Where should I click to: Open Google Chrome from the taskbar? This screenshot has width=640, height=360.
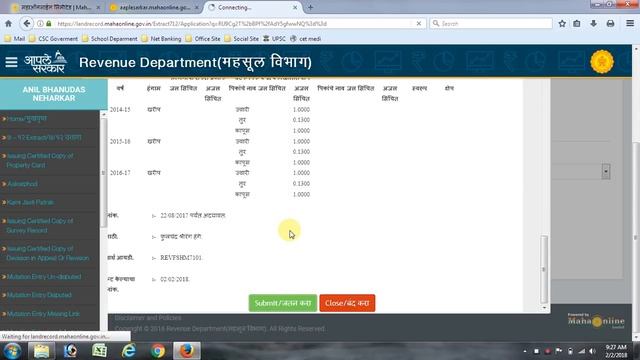coord(158,351)
